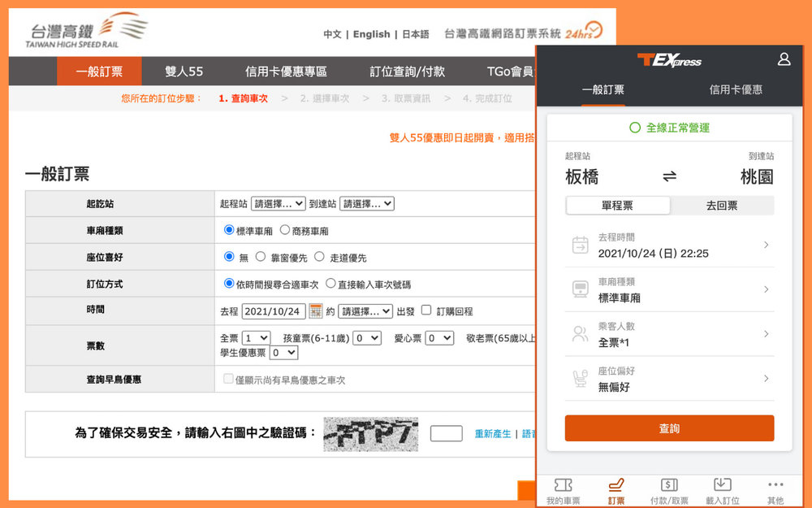
Task: Open 其他 more options icon
Action: [775, 485]
